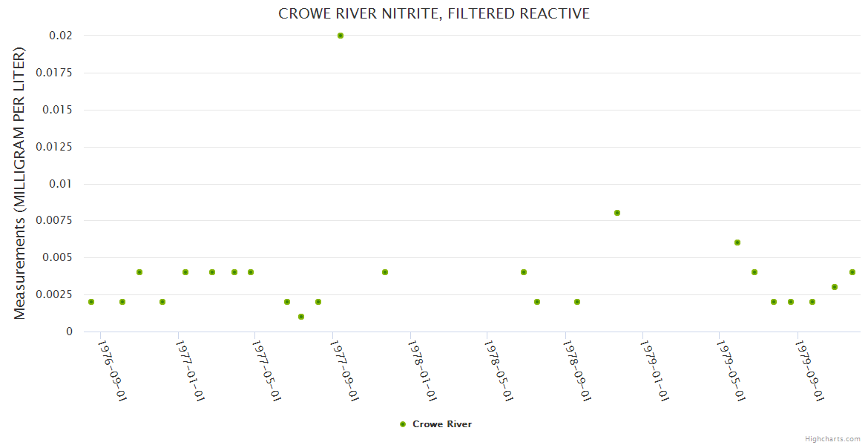Open the Highcharts.com credits link

pyautogui.click(x=832, y=439)
